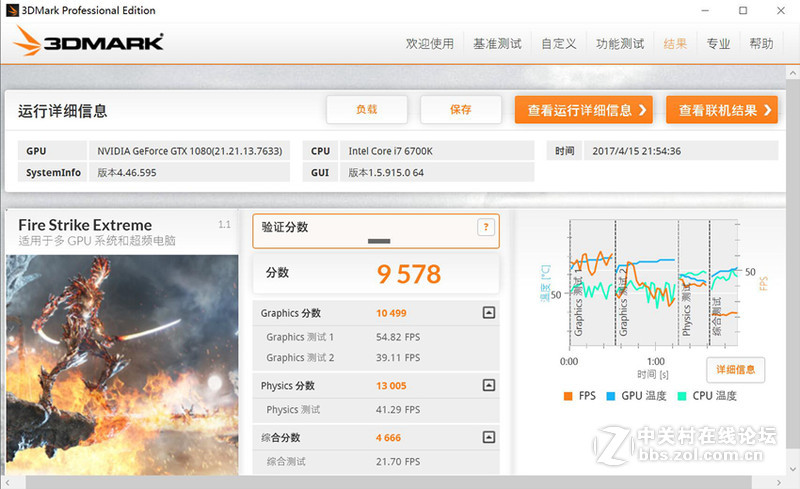Open the 欢迎使用 tab

click(430, 44)
